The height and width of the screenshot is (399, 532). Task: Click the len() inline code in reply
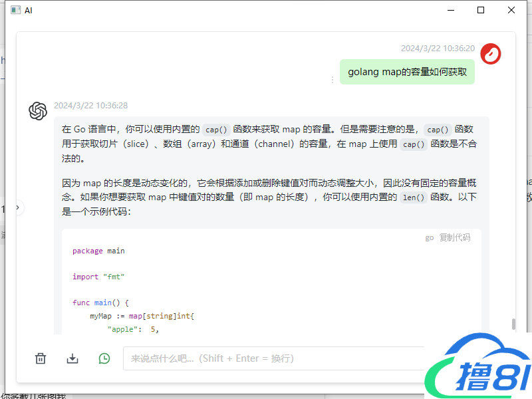coord(414,198)
